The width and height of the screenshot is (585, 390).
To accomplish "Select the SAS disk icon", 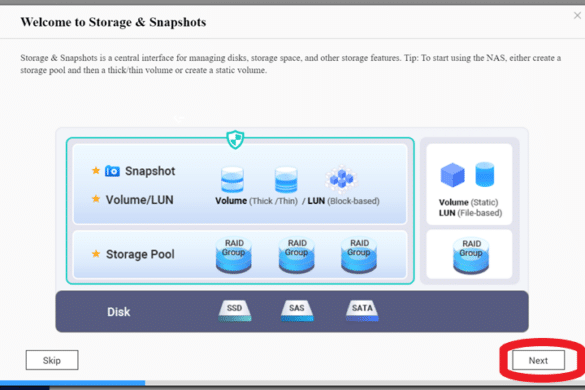I will [297, 311].
